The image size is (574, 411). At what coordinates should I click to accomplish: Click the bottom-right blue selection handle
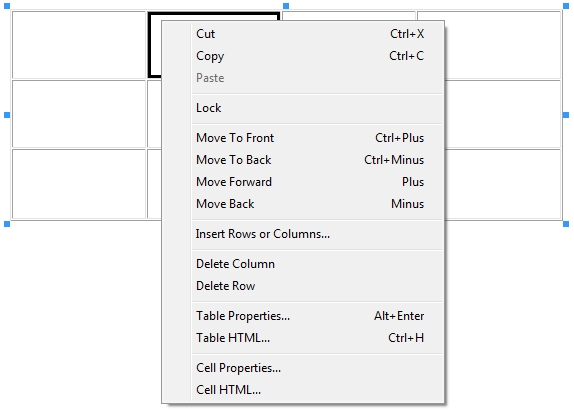point(566,224)
